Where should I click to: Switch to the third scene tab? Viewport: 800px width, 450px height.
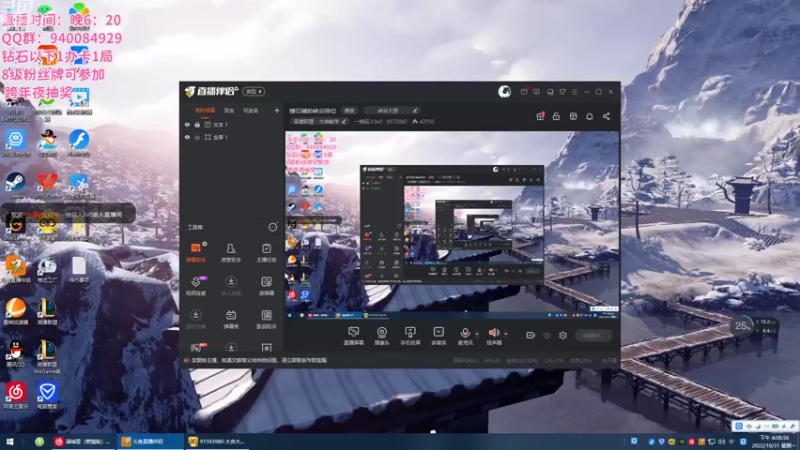click(x=251, y=111)
